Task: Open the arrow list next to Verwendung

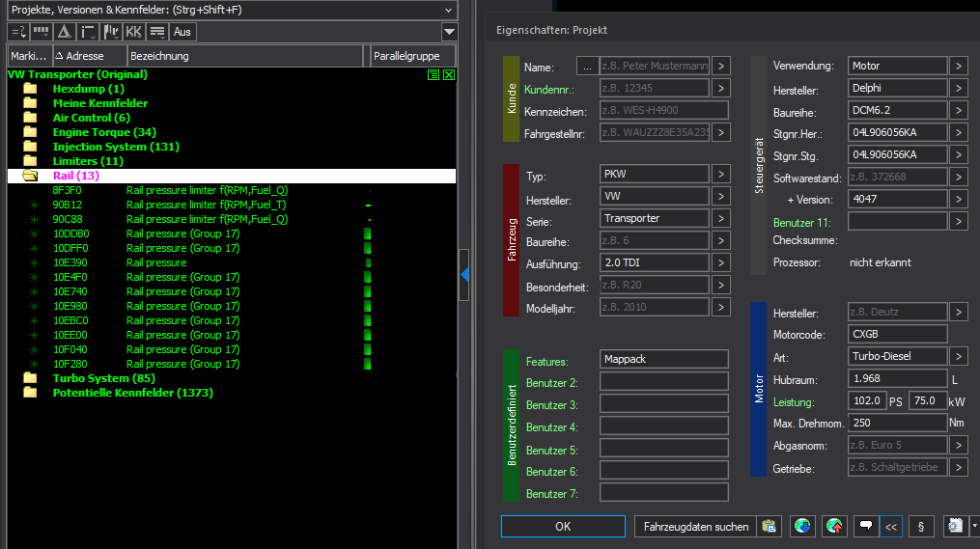Action: tap(958, 67)
